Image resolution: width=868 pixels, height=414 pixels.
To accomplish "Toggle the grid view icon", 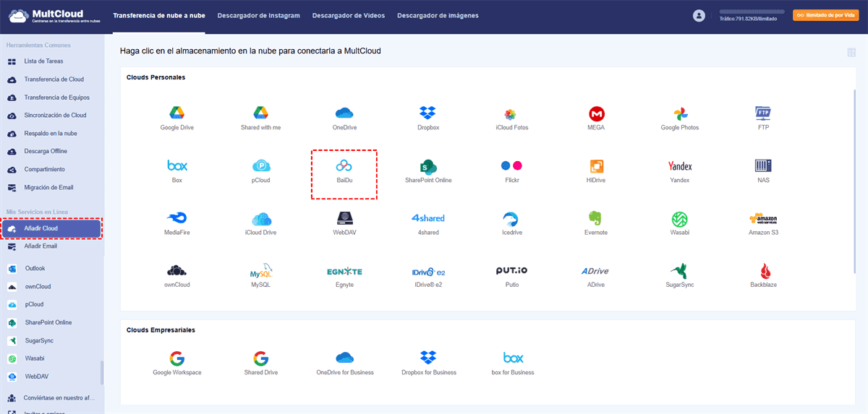I will pyautogui.click(x=851, y=52).
